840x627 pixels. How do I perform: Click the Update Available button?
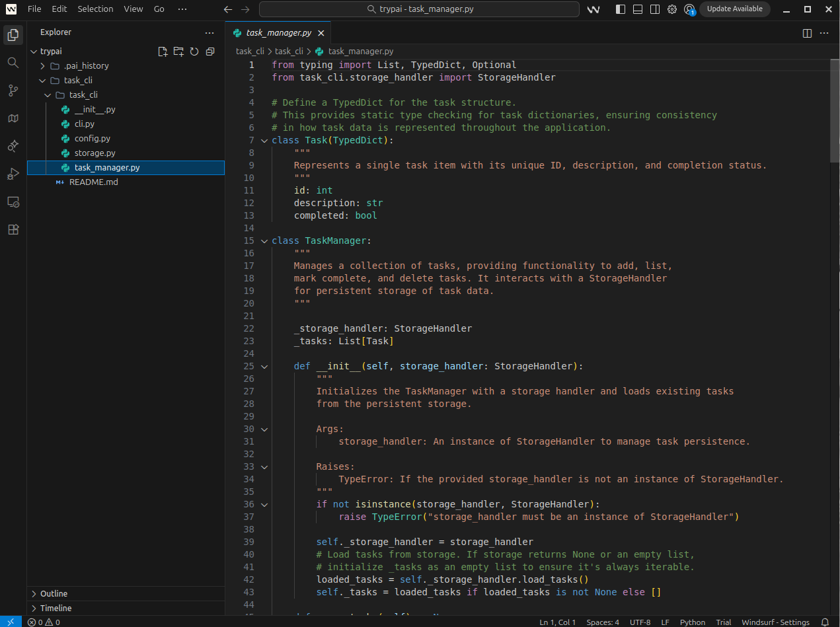[734, 9]
